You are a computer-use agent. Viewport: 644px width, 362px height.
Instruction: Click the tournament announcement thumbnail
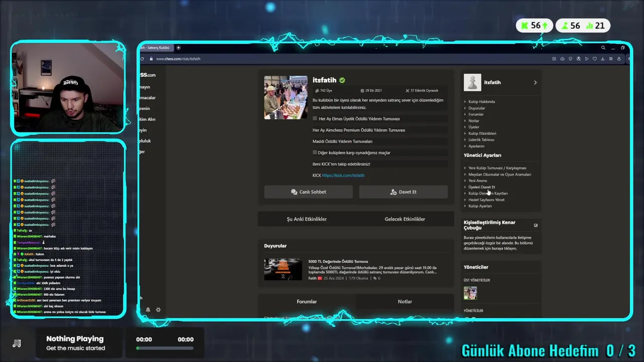coord(283,269)
